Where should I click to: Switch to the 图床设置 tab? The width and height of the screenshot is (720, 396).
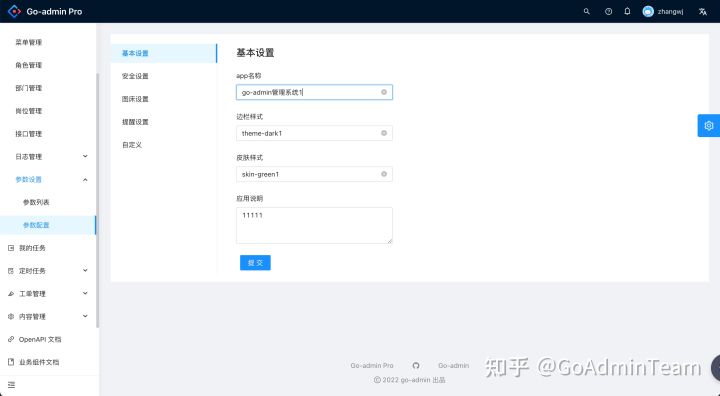coord(163,99)
